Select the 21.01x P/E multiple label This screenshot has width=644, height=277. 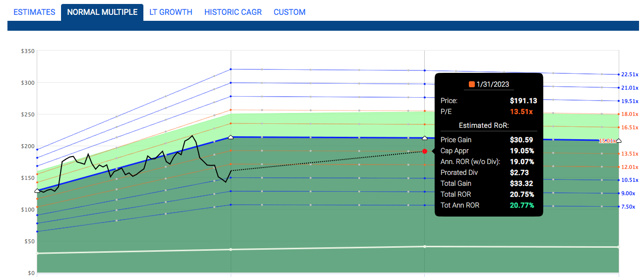[630, 88]
